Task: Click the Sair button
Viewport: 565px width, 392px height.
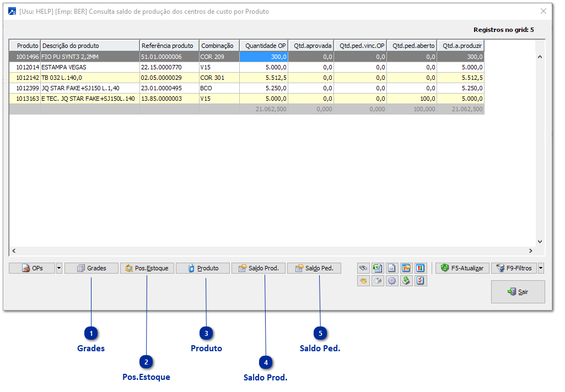Action: coord(518,292)
